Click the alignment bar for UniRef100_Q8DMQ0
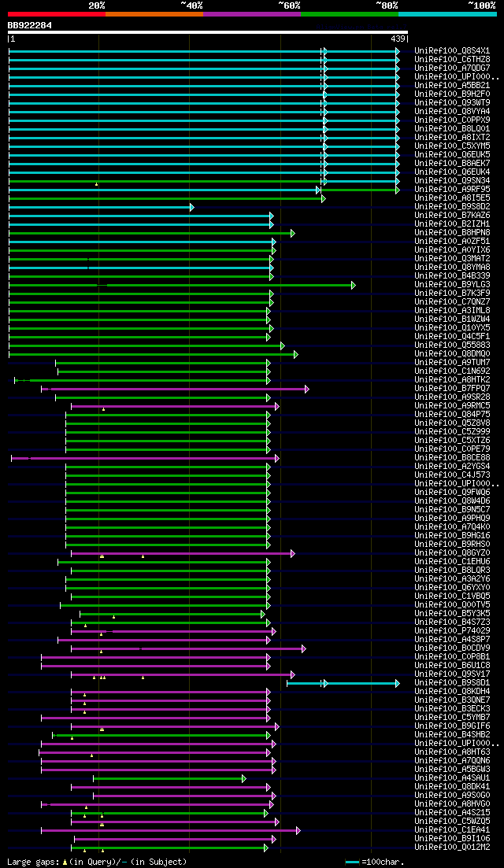504x868 pixels. coord(153,354)
